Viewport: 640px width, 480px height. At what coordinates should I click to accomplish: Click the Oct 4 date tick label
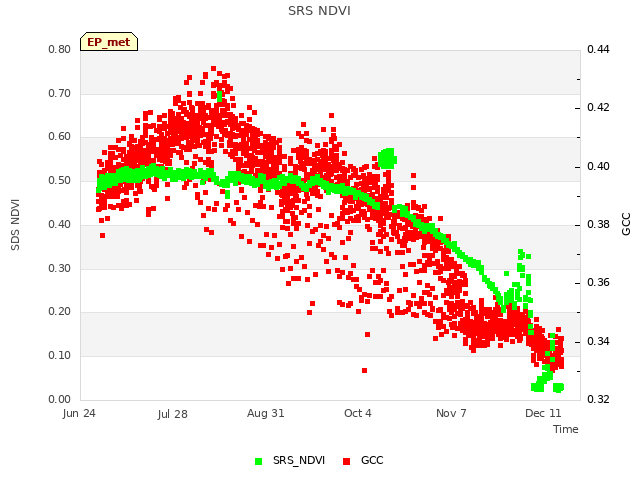358,413
